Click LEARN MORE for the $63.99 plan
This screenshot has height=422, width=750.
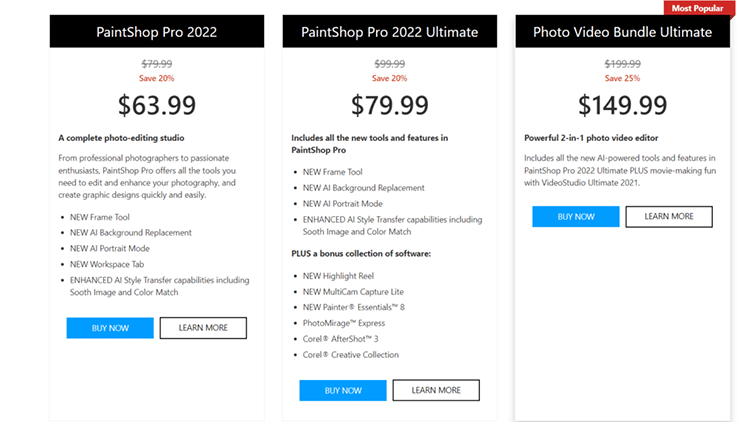(x=203, y=328)
